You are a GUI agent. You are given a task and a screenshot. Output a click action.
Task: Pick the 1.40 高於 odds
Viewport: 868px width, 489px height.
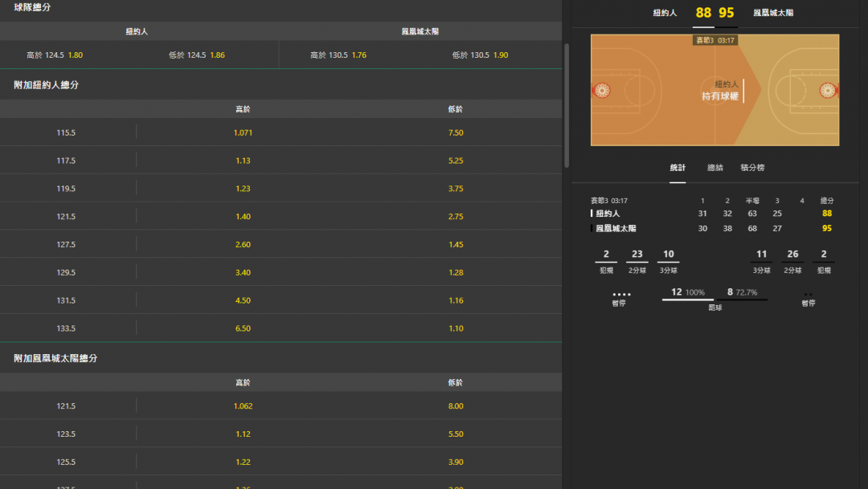(x=243, y=216)
